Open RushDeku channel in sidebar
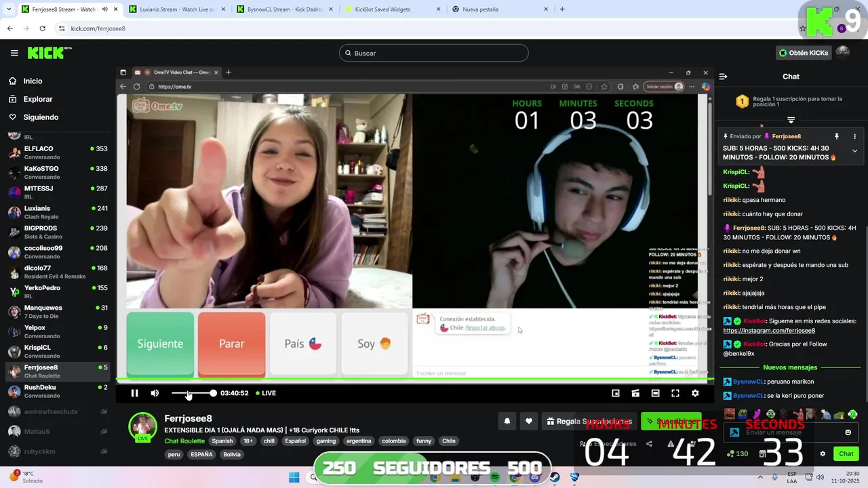This screenshot has width=868, height=488. (58, 391)
